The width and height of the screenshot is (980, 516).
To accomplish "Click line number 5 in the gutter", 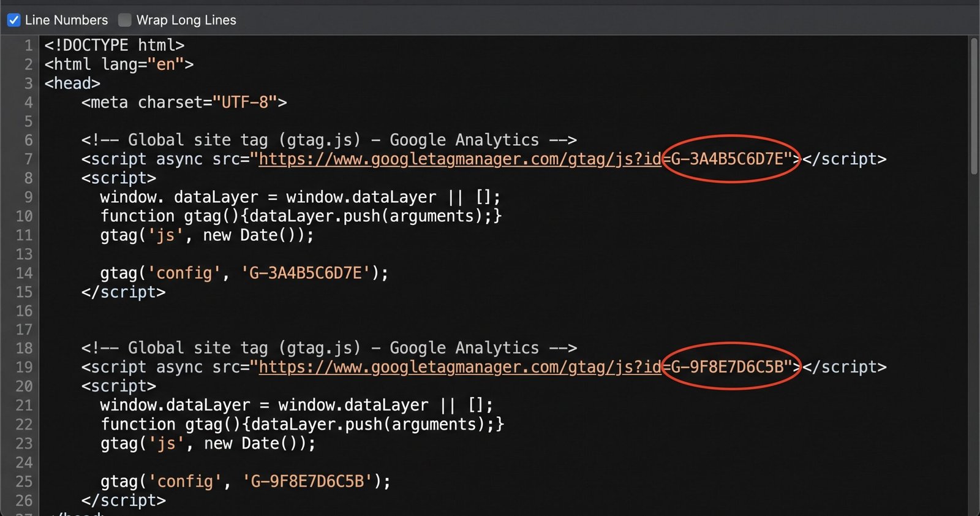I will (28, 121).
